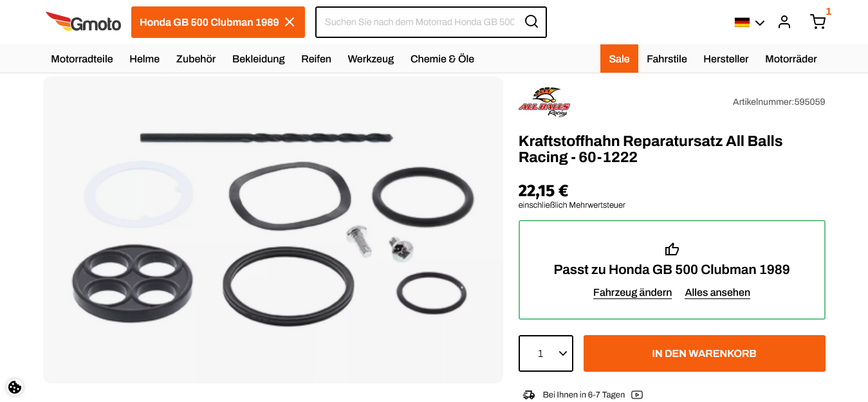Viewport: 868px width, 402px height.
Task: Click the Gmoto logo
Action: [x=83, y=22]
